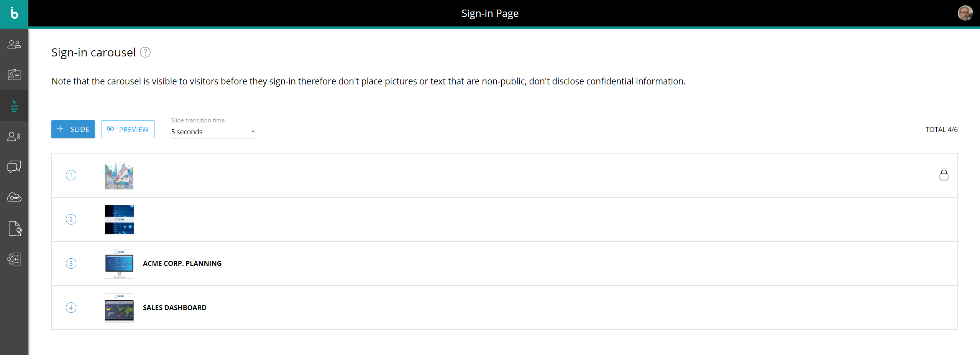Click the slide number 4 circle
The image size is (980, 355).
tap(71, 308)
